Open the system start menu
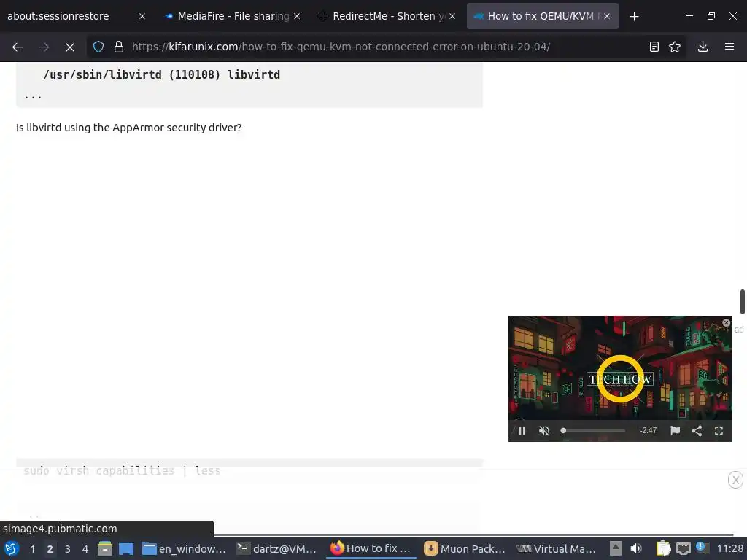 (x=12, y=548)
